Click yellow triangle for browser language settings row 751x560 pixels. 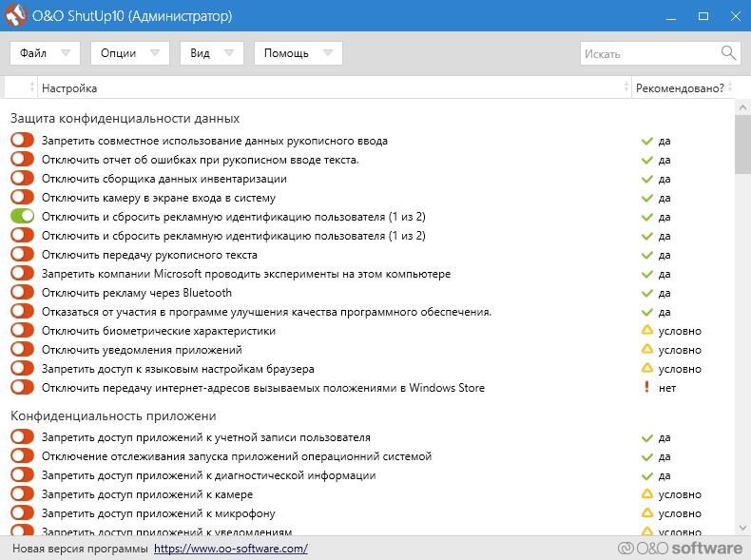[647, 368]
